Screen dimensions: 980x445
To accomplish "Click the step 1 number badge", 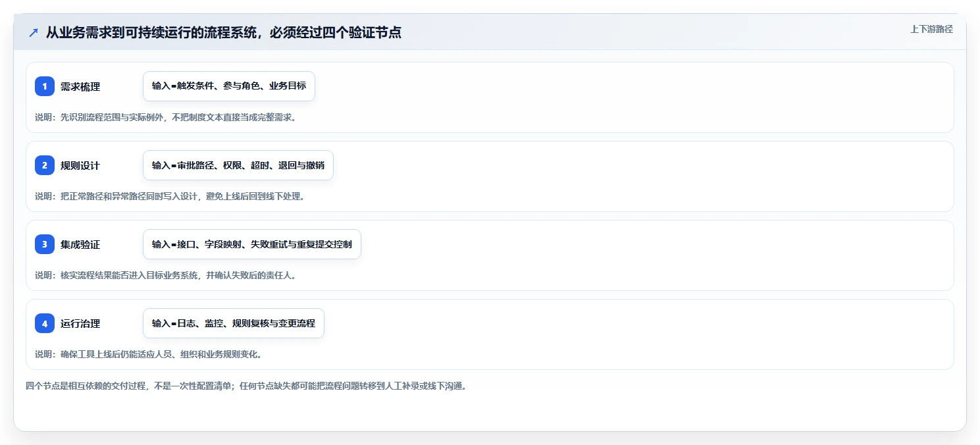I will pos(45,86).
